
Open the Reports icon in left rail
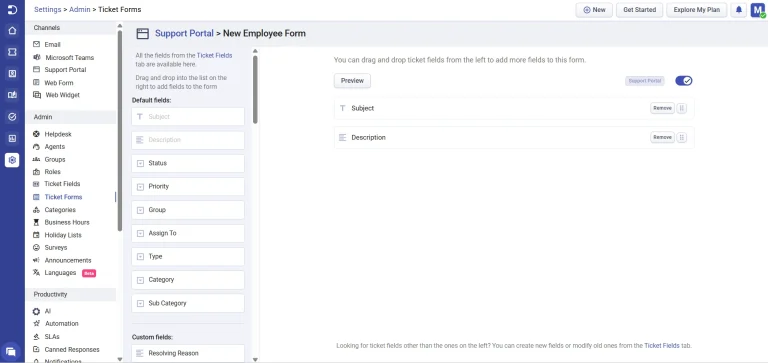coord(12,138)
